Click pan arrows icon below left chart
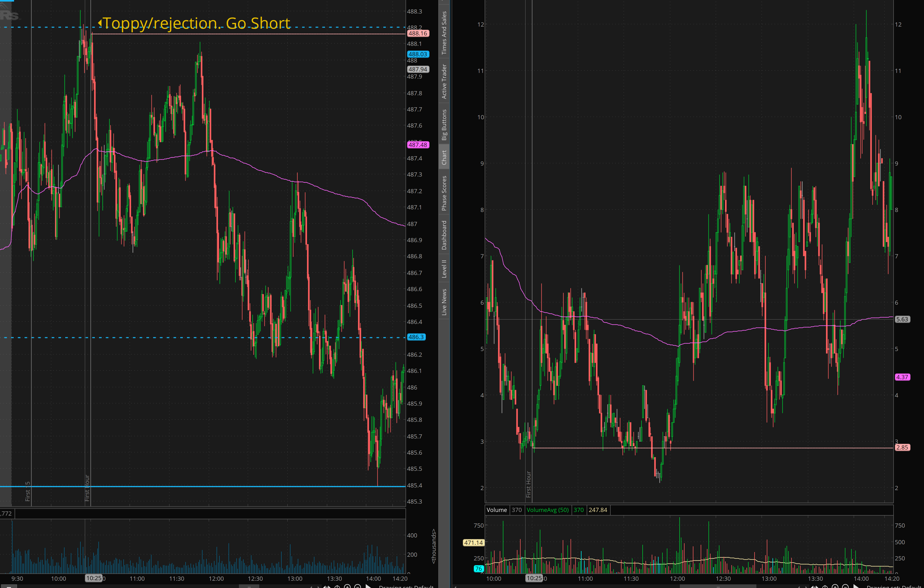The width and height of the screenshot is (924, 588). [x=327, y=587]
